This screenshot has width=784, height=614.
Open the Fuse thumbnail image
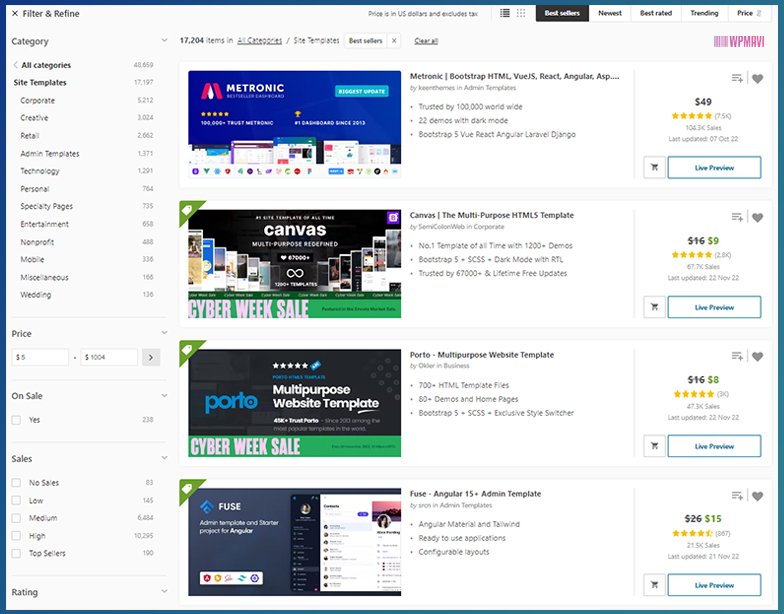point(294,542)
